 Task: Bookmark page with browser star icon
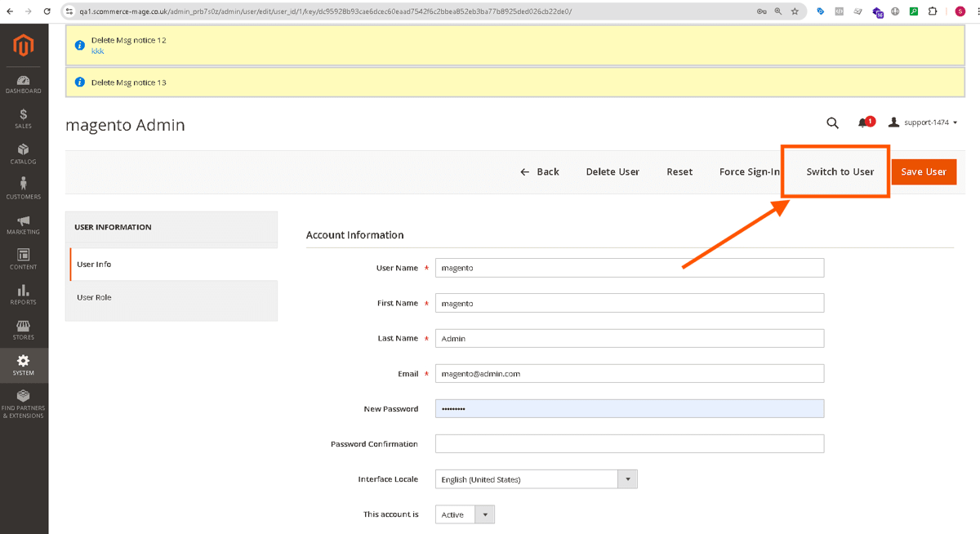[795, 11]
